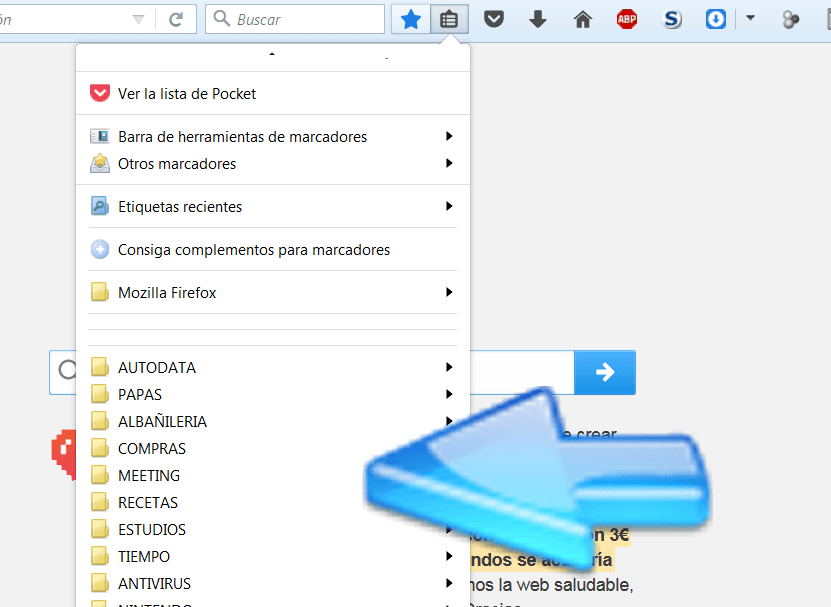The height and width of the screenshot is (607, 831).
Task: Click the folder icon beside MEETING
Action: (100, 475)
